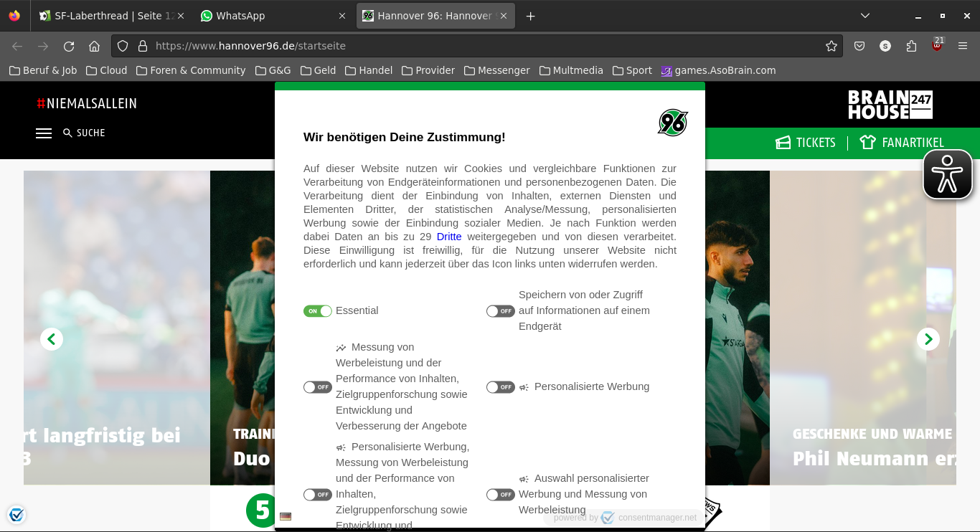Open the Sport bookmark folder
Image resolution: width=980 pixels, height=532 pixels.
632,70
